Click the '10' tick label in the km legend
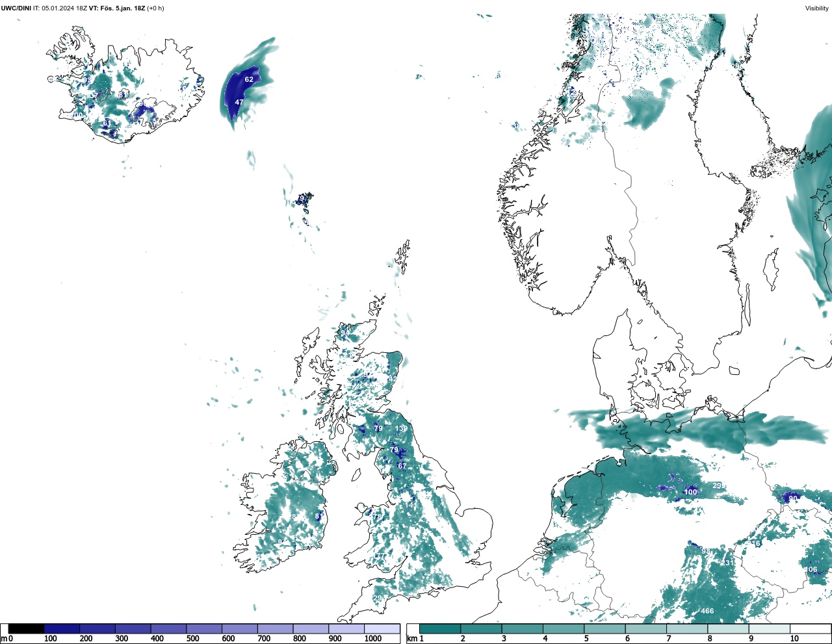The height and width of the screenshot is (644, 832). 794,639
